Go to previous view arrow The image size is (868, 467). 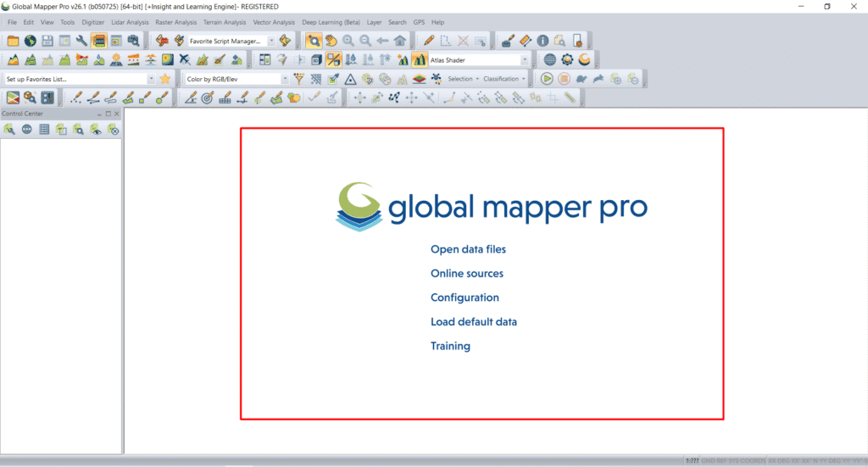[x=382, y=41]
